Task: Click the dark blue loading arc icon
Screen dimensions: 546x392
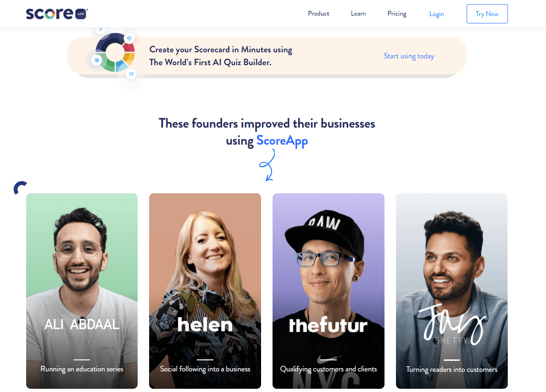Action: (x=20, y=187)
